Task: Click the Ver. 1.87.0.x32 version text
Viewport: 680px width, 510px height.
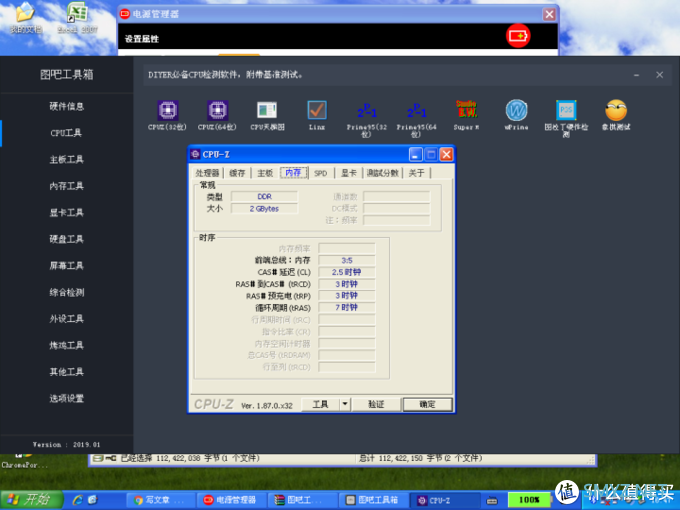Action: pyautogui.click(x=267, y=405)
